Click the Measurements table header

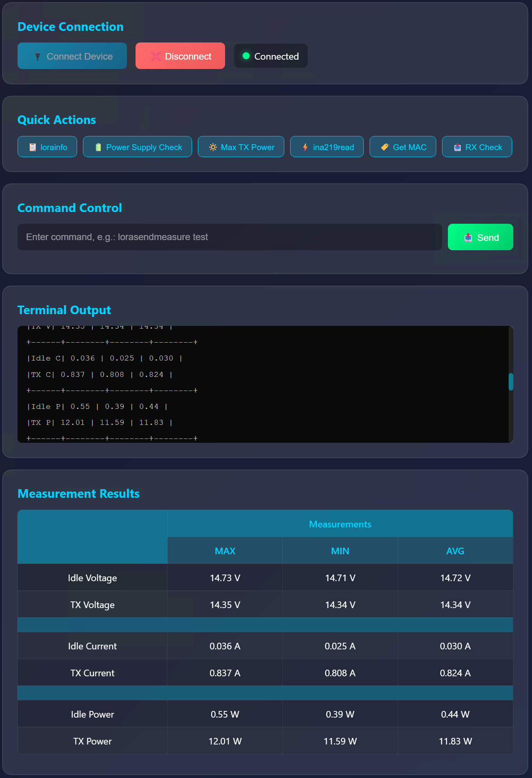point(340,524)
